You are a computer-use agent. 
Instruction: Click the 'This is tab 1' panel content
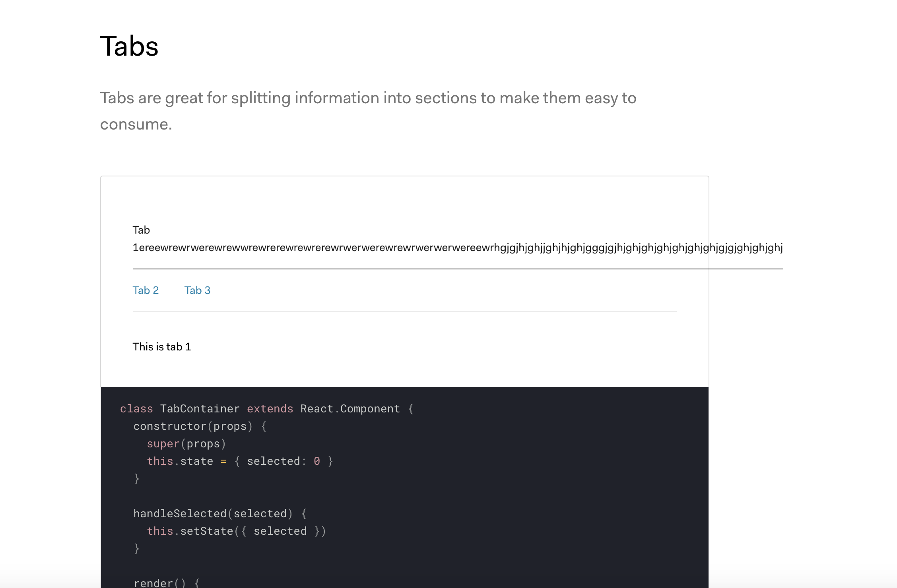click(161, 346)
